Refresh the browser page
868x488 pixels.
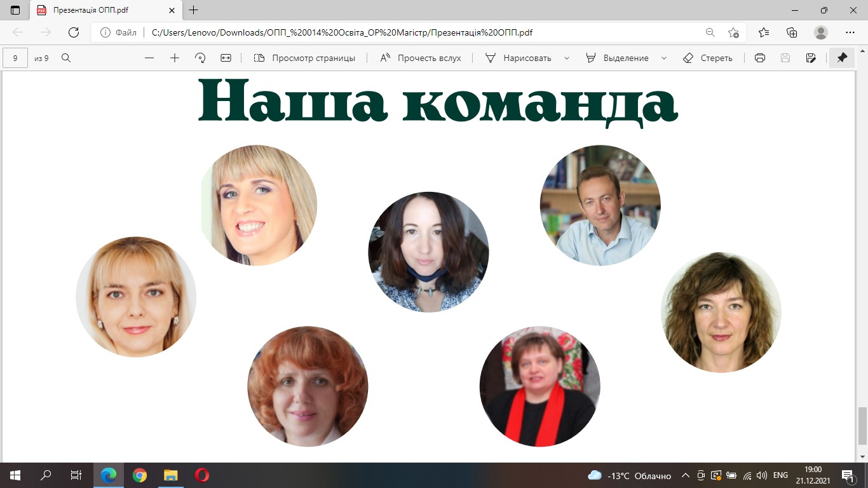click(73, 32)
